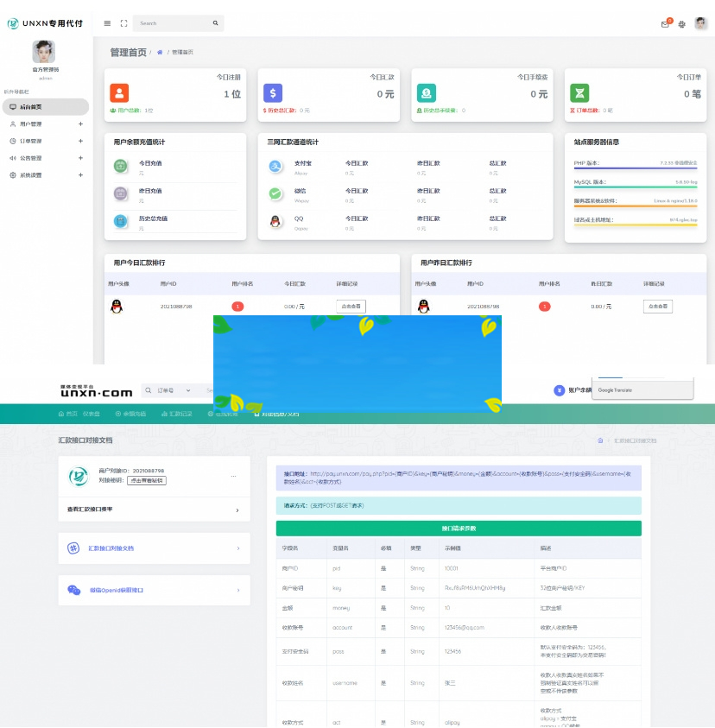Click the search magnifier icon
The height and width of the screenshot is (728, 715).
216,23
